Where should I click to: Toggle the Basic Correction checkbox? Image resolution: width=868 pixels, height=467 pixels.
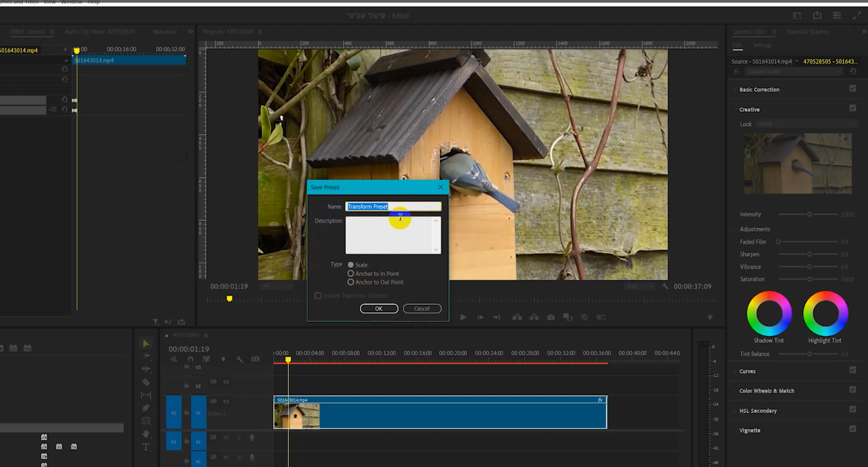click(x=853, y=89)
